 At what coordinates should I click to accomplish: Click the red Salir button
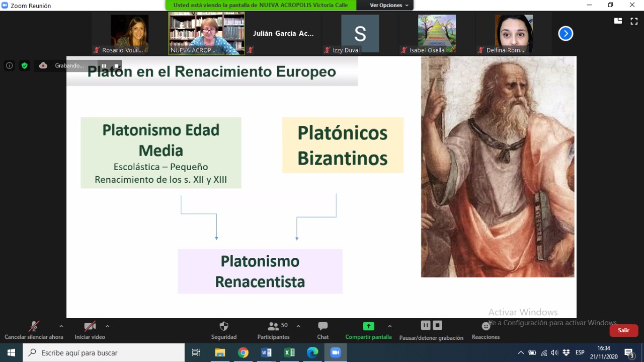coord(623,330)
